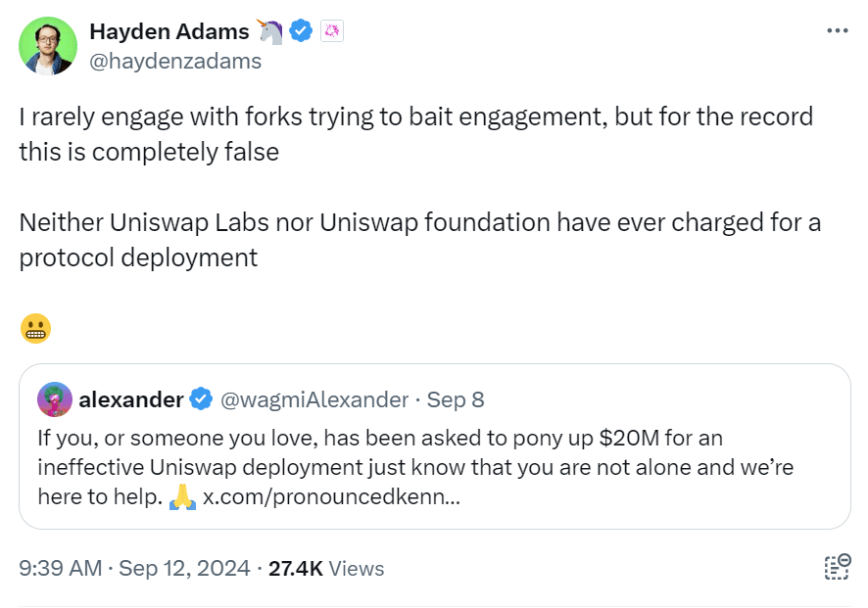The image size is (868, 608).
Task: Open Hayden Adams profile picture
Action: coord(47,46)
